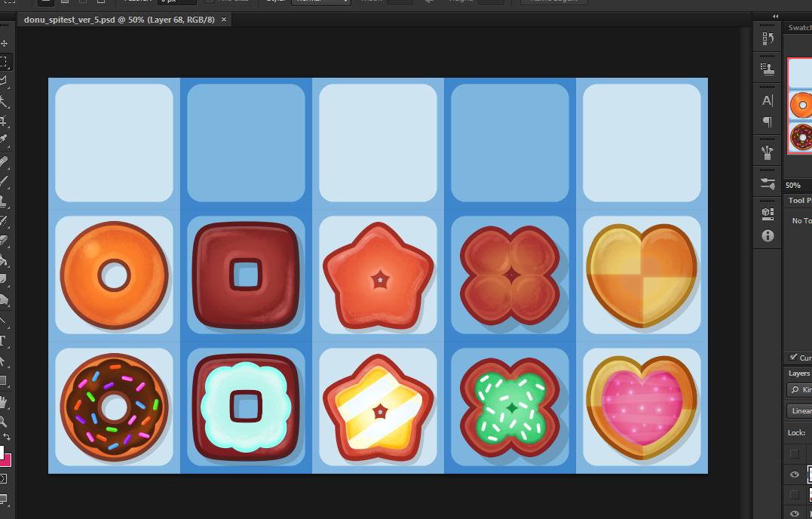Image resolution: width=812 pixels, height=519 pixels.
Task: Switch to the Swatches tab
Action: [x=800, y=27]
